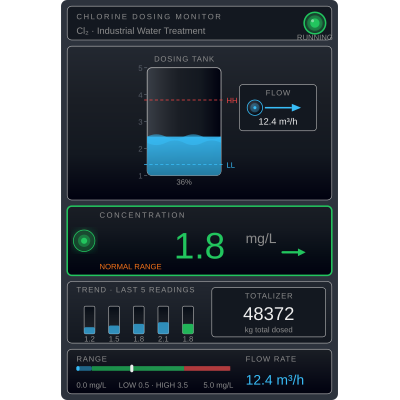
Task: Click the blue FLOW RATE 12.4 m³/h readout
Action: coord(275,380)
